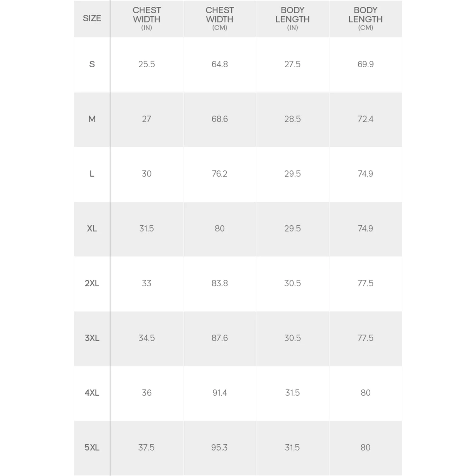Select the 83.8 chest width cell
476x476 pixels.
220,283
